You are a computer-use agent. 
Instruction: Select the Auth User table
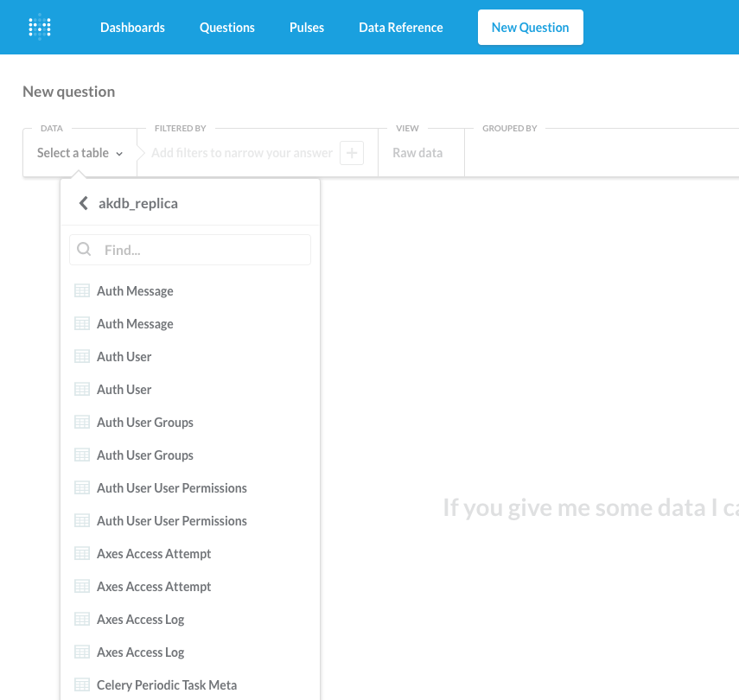(122, 356)
